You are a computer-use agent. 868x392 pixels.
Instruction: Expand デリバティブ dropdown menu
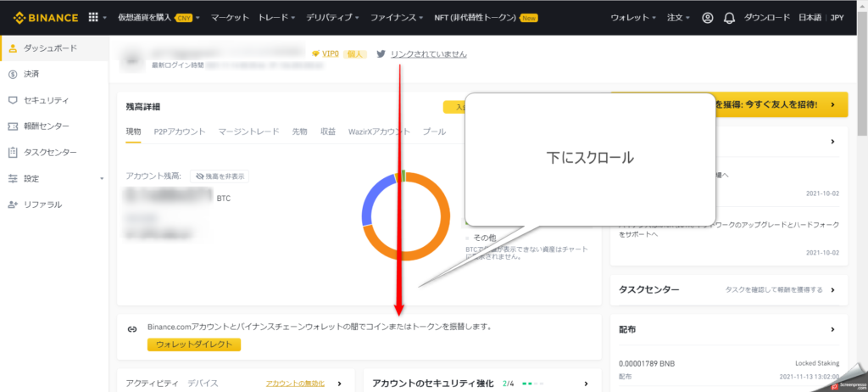coord(333,18)
